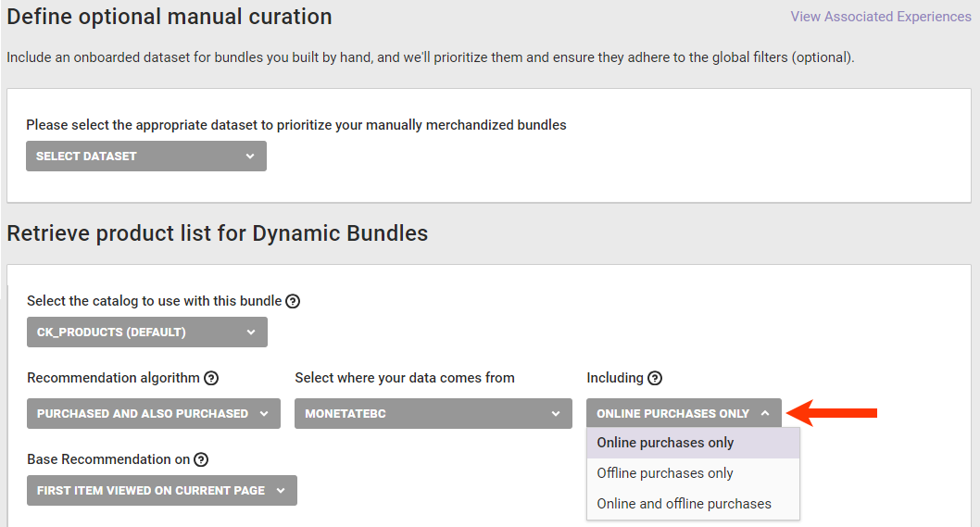Screen dimensions: 980x527
Task: Open the Select Dataset dropdown
Action: 145,157
